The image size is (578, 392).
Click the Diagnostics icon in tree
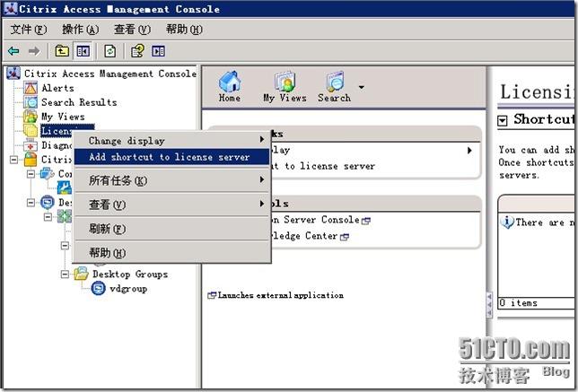[x=31, y=145]
